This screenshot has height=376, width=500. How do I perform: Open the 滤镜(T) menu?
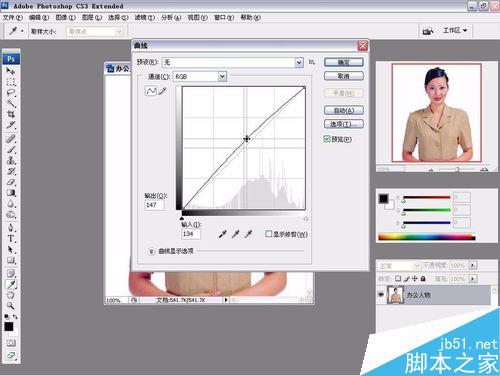145,17
